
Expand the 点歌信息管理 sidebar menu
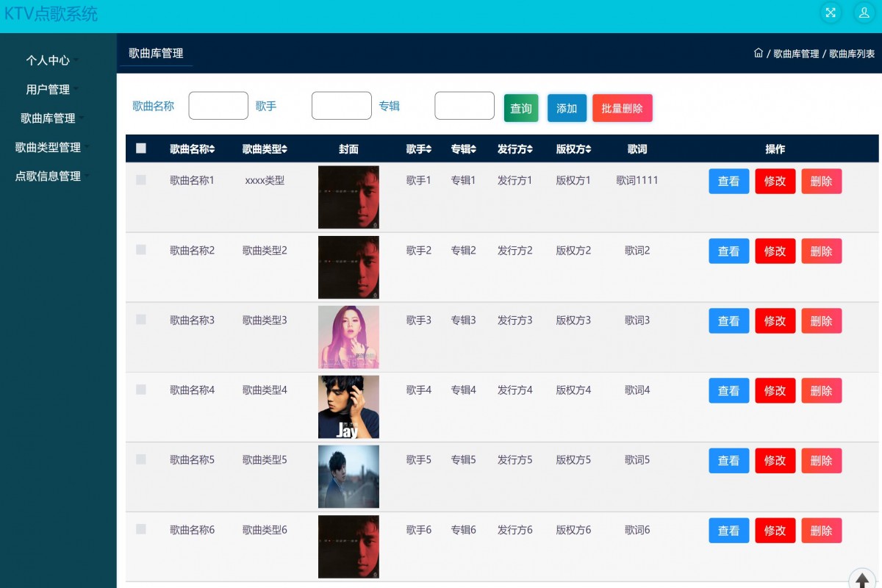tap(49, 176)
